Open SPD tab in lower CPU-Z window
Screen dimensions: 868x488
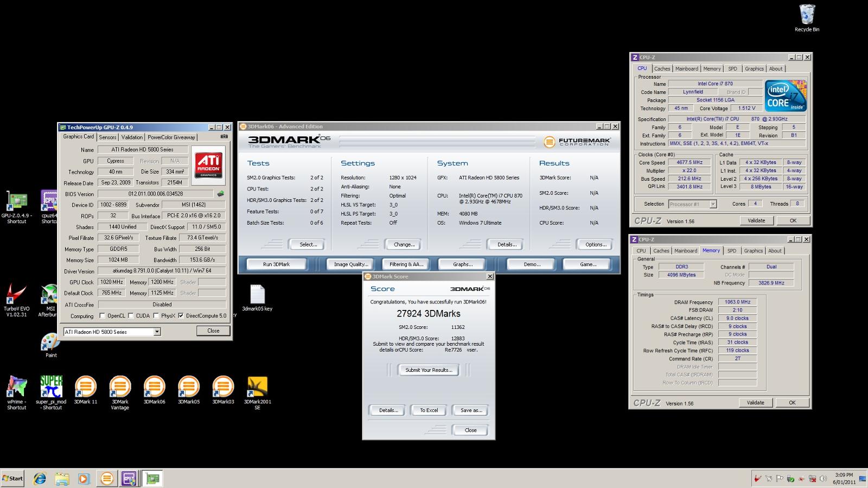click(732, 251)
